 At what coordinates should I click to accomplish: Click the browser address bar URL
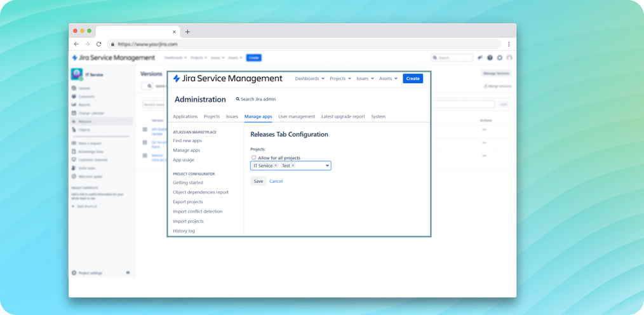[147, 44]
